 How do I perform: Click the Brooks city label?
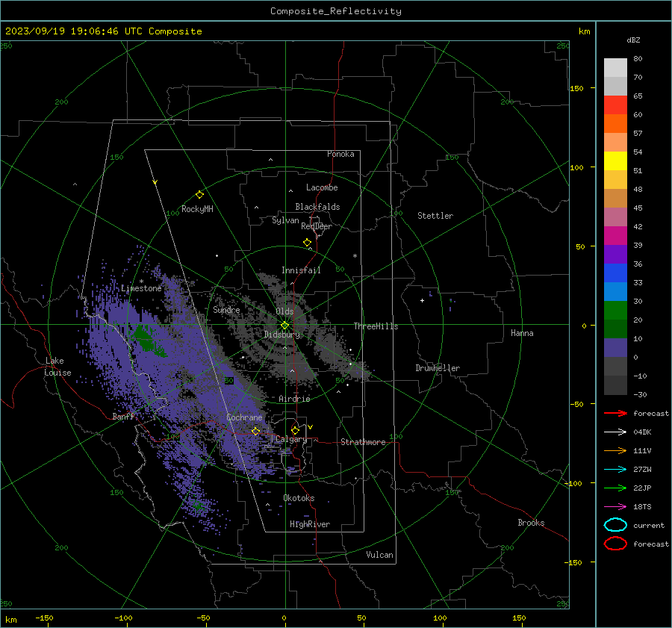tap(531, 523)
